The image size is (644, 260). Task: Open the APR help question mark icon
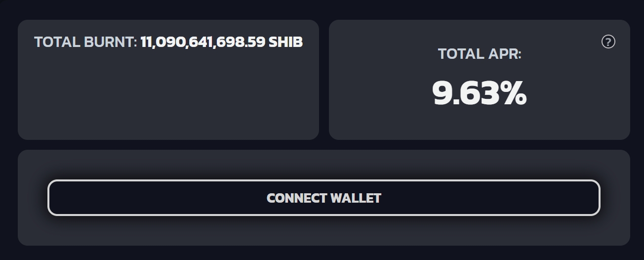608,42
